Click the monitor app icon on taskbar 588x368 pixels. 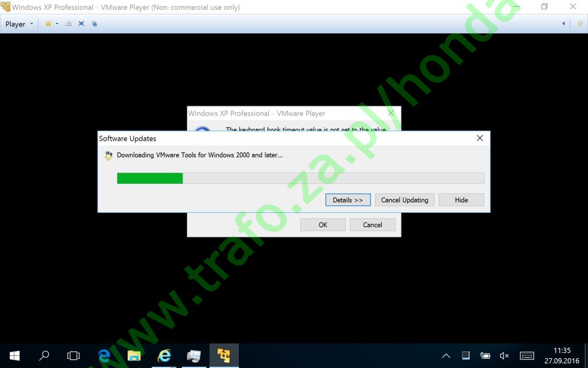tap(194, 355)
